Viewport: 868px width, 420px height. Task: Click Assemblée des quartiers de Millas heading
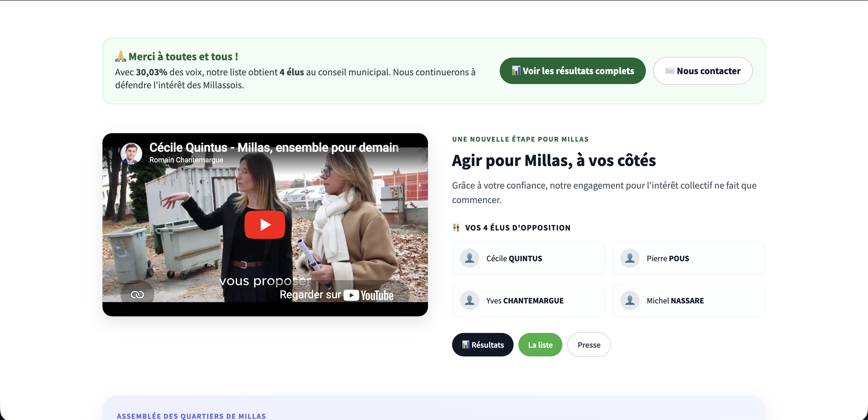coord(191,416)
